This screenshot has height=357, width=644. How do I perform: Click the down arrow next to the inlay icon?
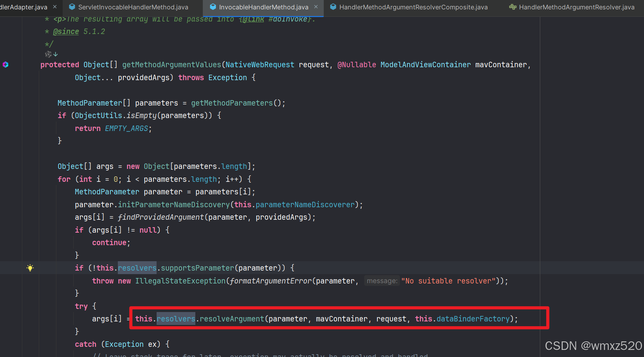tap(56, 54)
